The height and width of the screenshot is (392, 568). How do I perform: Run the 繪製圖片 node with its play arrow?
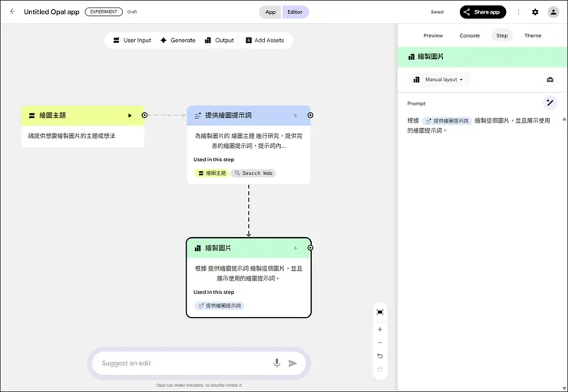click(296, 248)
